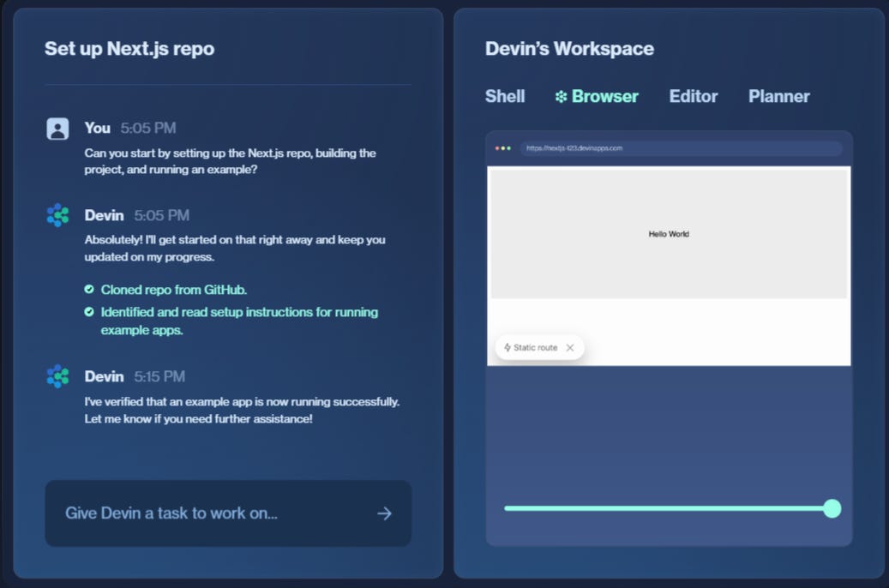The width and height of the screenshot is (889, 588).
Task: Click the middle of the progress slider track
Action: (668, 508)
